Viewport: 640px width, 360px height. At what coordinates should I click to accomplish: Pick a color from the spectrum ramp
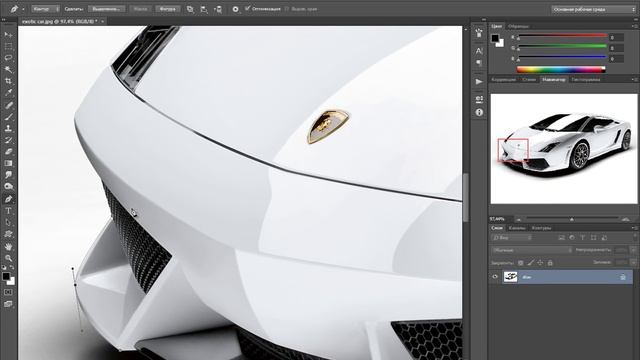coord(561,70)
